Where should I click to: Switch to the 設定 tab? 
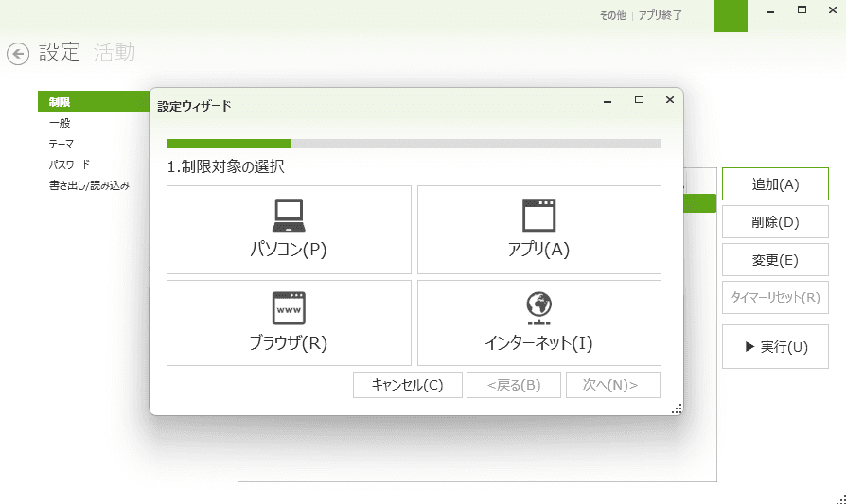tap(60, 52)
